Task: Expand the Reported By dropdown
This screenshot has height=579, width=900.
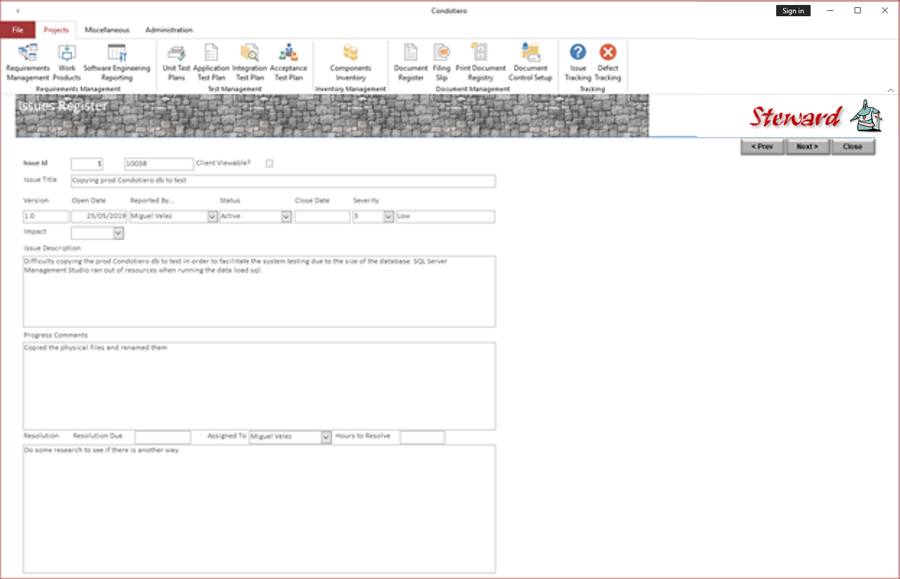Action: click(x=212, y=216)
